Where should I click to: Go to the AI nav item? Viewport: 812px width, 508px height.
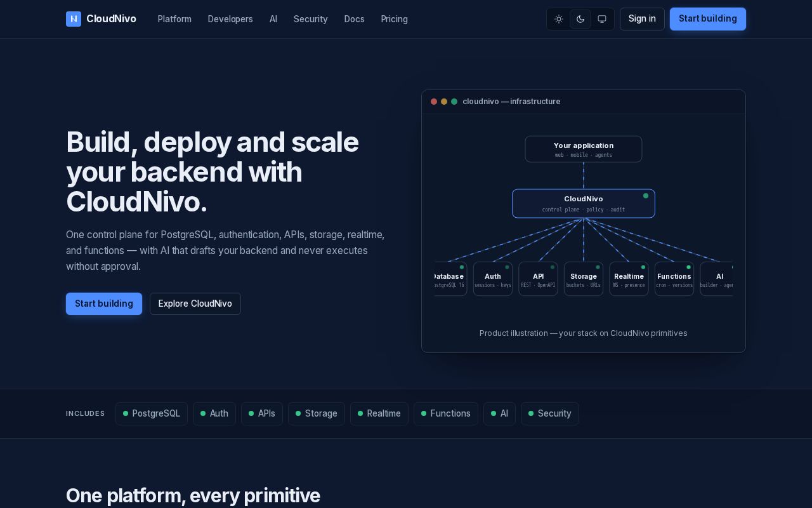click(273, 19)
